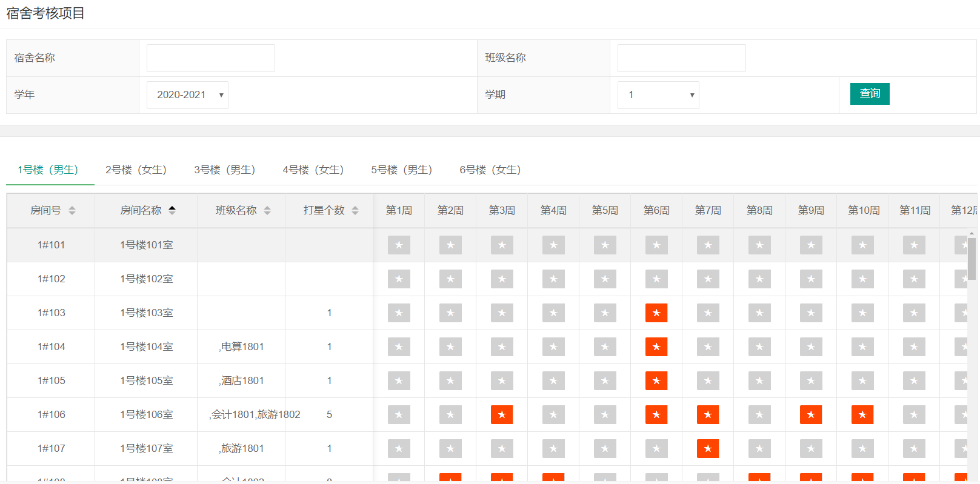Click the green 查询 button

(870, 94)
